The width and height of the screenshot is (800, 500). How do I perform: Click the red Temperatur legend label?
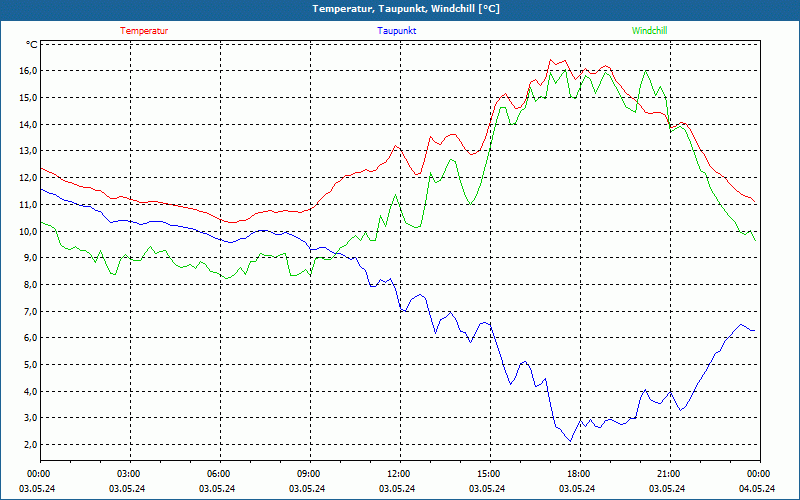144,31
